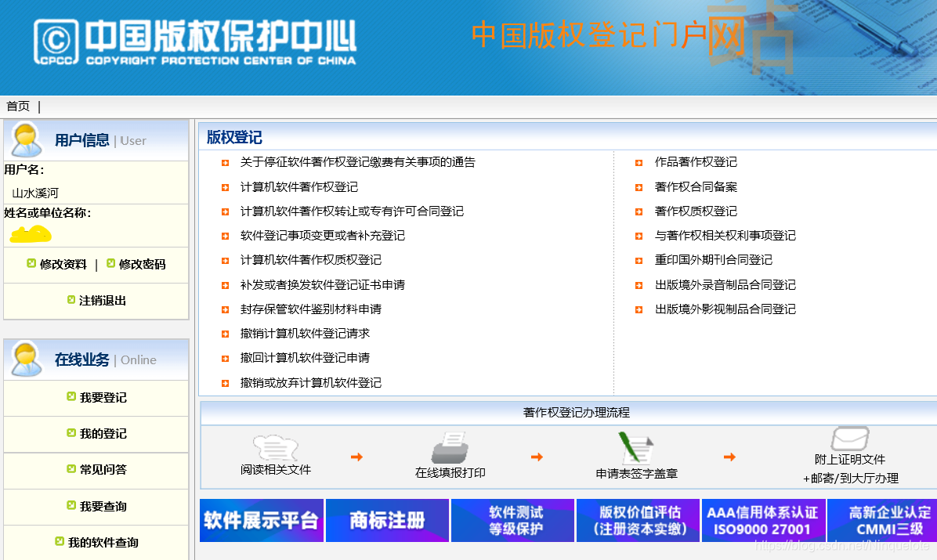Open 首页 in the top menu bar

(16, 106)
